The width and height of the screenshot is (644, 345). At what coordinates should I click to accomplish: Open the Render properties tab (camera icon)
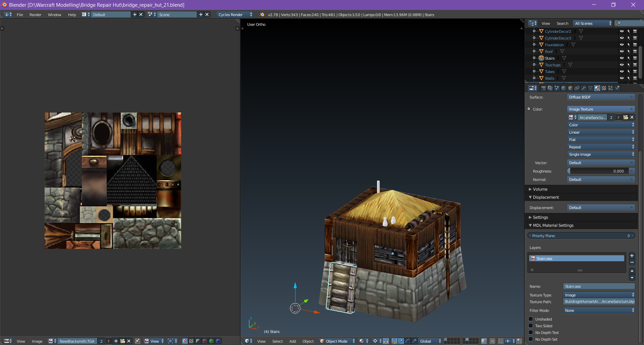(x=543, y=88)
